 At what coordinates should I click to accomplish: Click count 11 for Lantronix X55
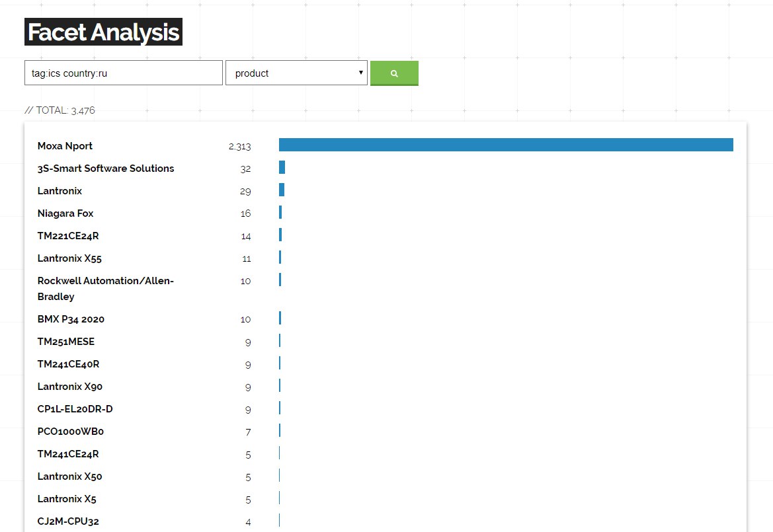pyautogui.click(x=247, y=258)
